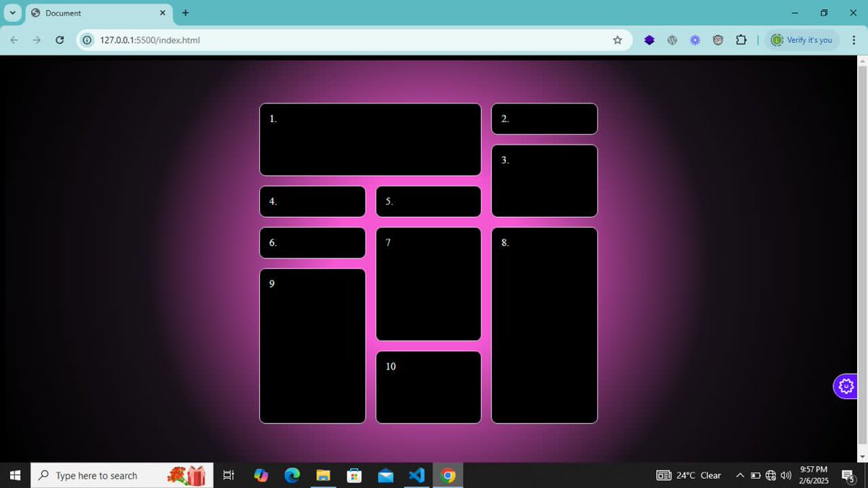Show hidden system tray icons chevron
Image resolution: width=868 pixels, height=488 pixels.
click(x=739, y=475)
